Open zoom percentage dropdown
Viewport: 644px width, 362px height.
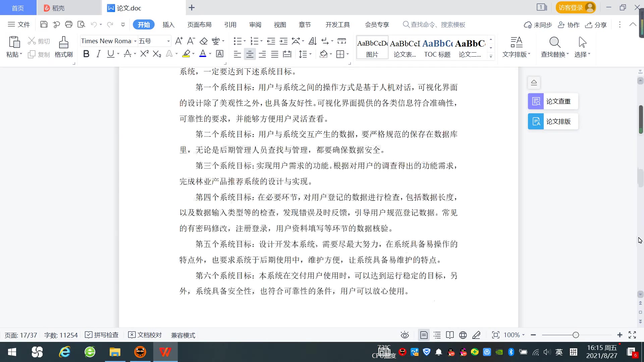[523, 335]
